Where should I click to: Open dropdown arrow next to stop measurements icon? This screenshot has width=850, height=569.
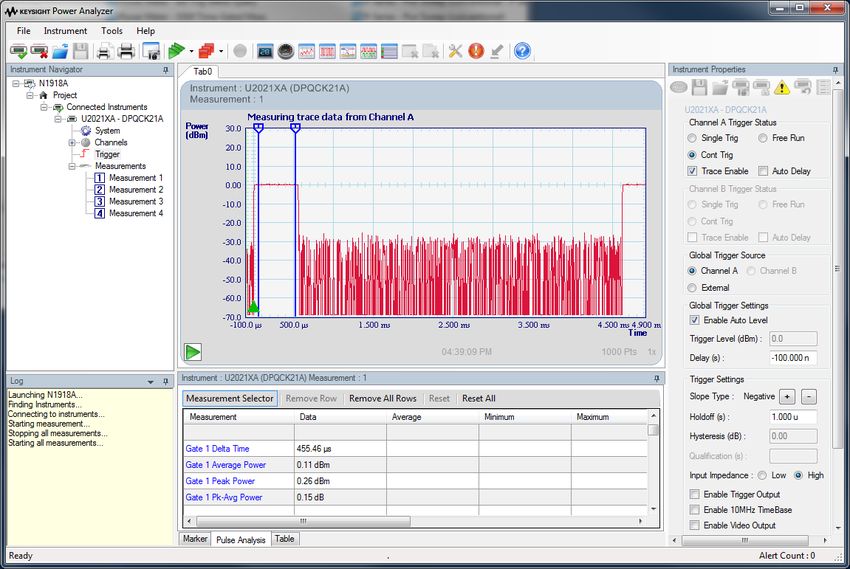pyautogui.click(x=221, y=52)
